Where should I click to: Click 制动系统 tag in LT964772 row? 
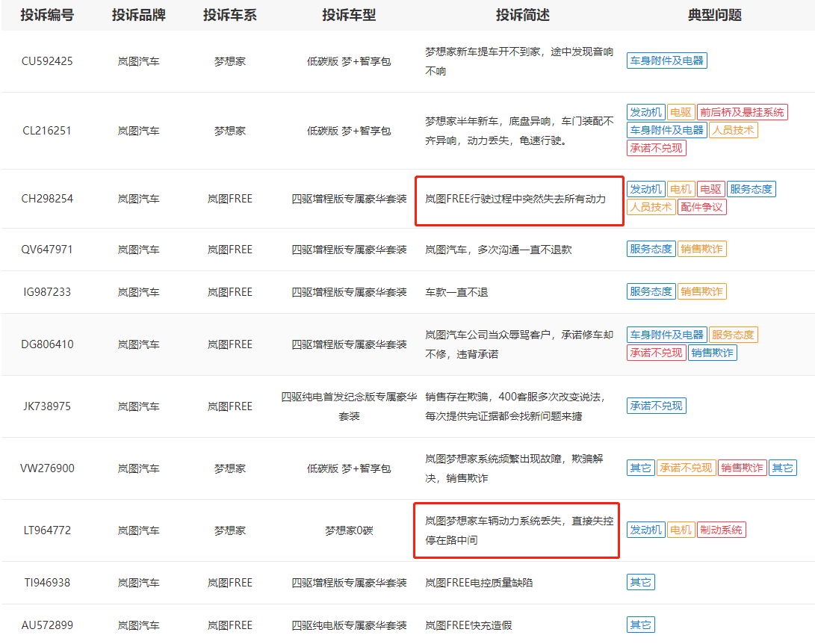(x=722, y=530)
